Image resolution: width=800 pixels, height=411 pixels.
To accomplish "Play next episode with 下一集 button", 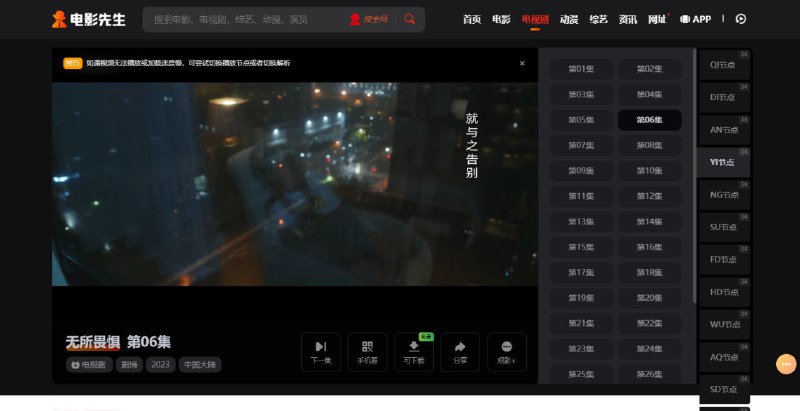I will (x=320, y=351).
